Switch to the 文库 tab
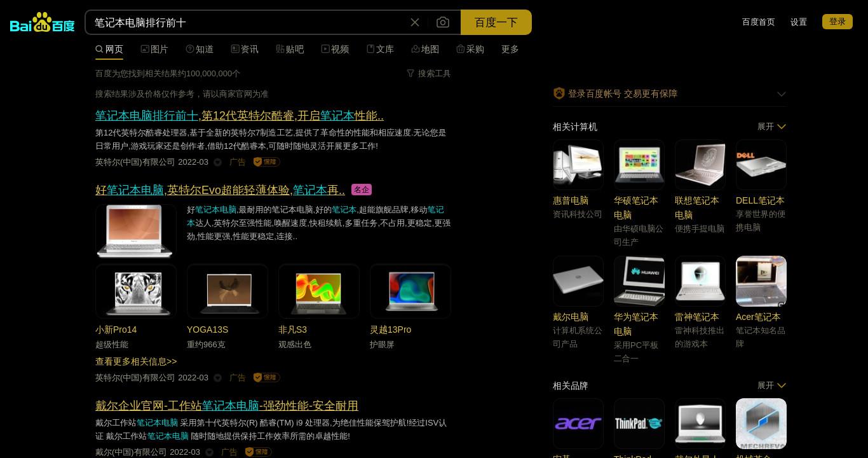This screenshot has width=868, height=458. pos(380,49)
